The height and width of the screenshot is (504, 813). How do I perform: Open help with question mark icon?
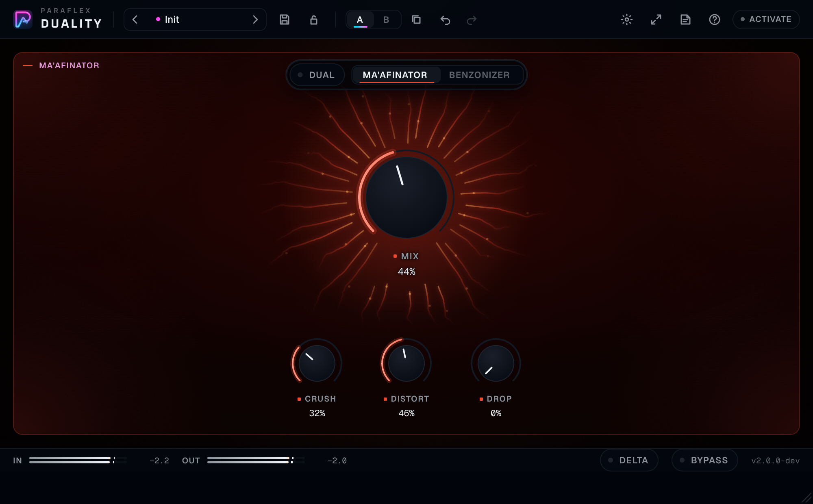[x=715, y=20]
